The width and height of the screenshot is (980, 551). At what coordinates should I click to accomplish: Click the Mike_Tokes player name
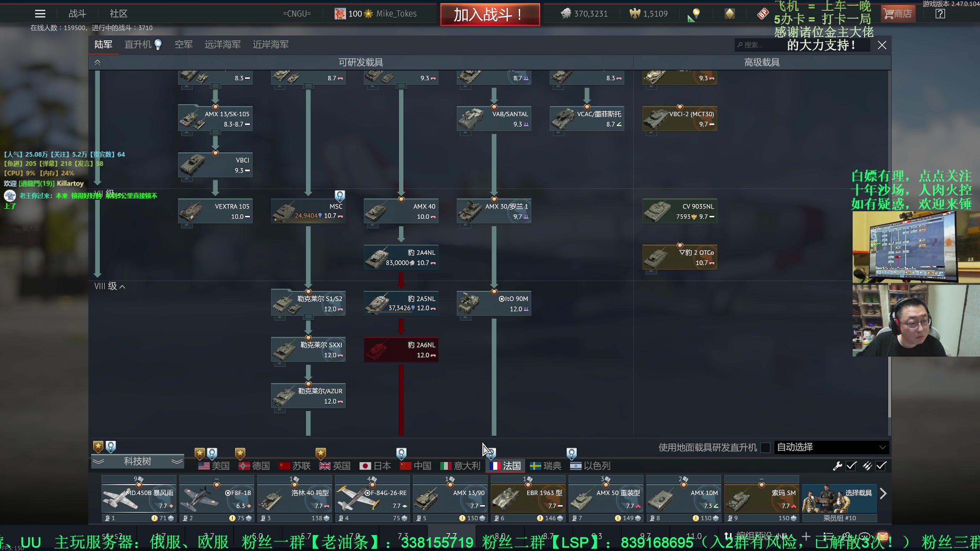tap(396, 14)
